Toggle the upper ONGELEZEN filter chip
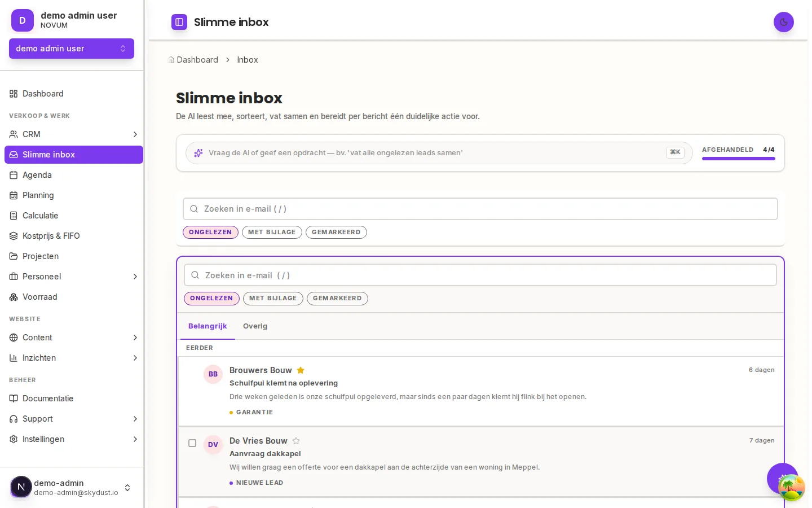 [210, 232]
